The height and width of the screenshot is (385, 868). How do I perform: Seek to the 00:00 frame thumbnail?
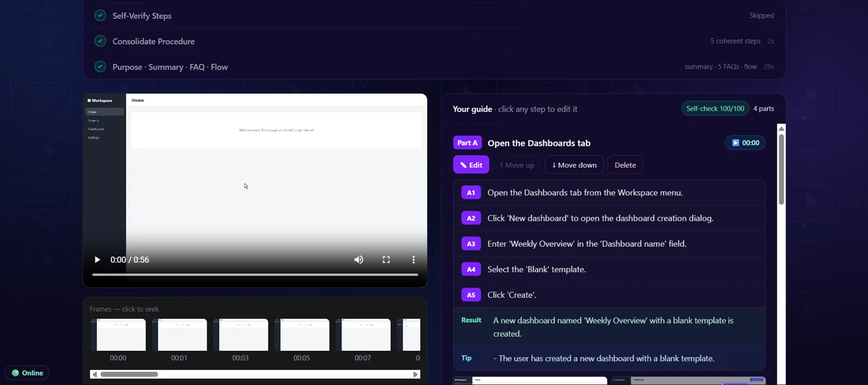point(118,335)
